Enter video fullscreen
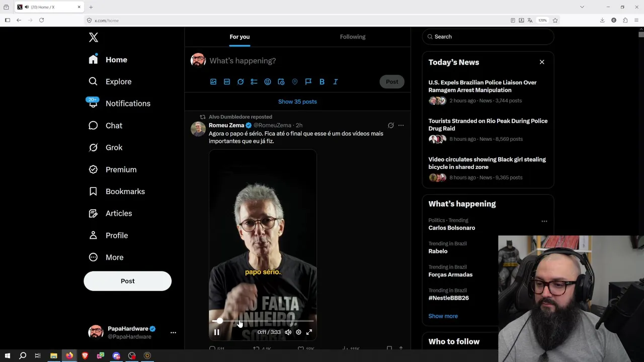This screenshot has width=644, height=362. [x=309, y=332]
